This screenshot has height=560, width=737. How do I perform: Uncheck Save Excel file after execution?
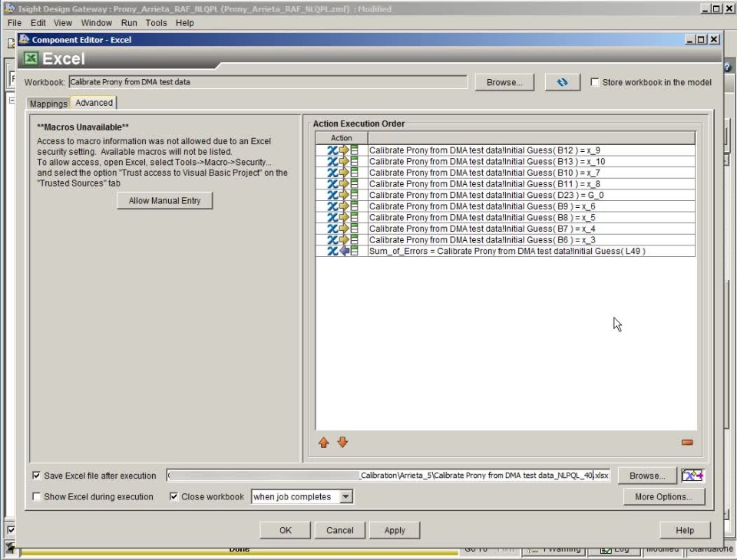click(x=36, y=476)
